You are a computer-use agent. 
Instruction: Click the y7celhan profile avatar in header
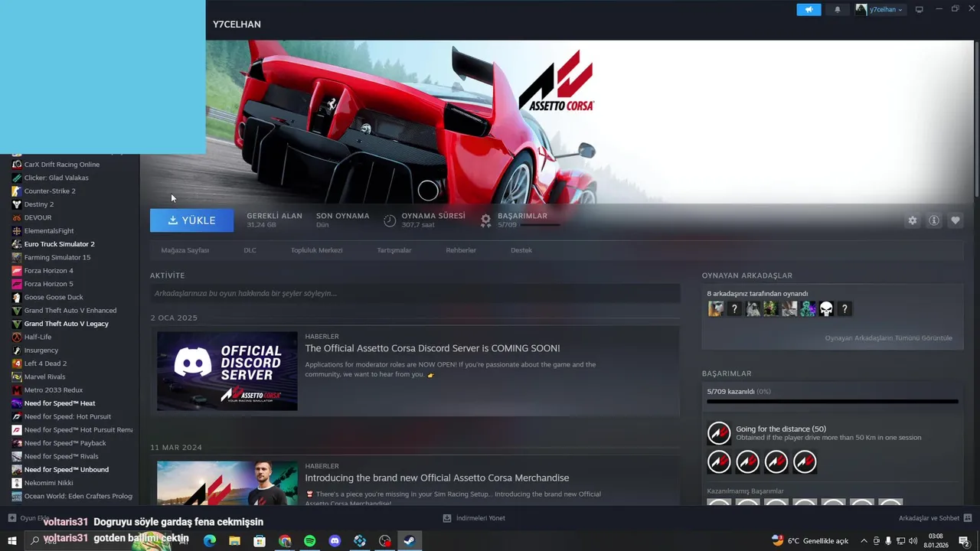(x=861, y=10)
